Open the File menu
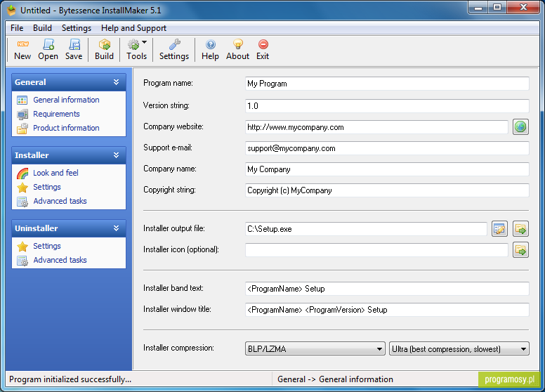 point(17,28)
